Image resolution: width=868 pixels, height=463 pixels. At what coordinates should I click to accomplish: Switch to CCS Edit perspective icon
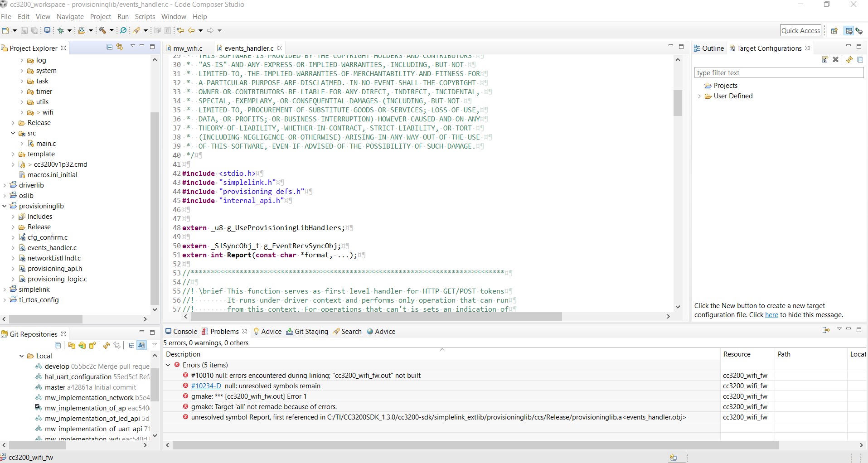coord(849,31)
